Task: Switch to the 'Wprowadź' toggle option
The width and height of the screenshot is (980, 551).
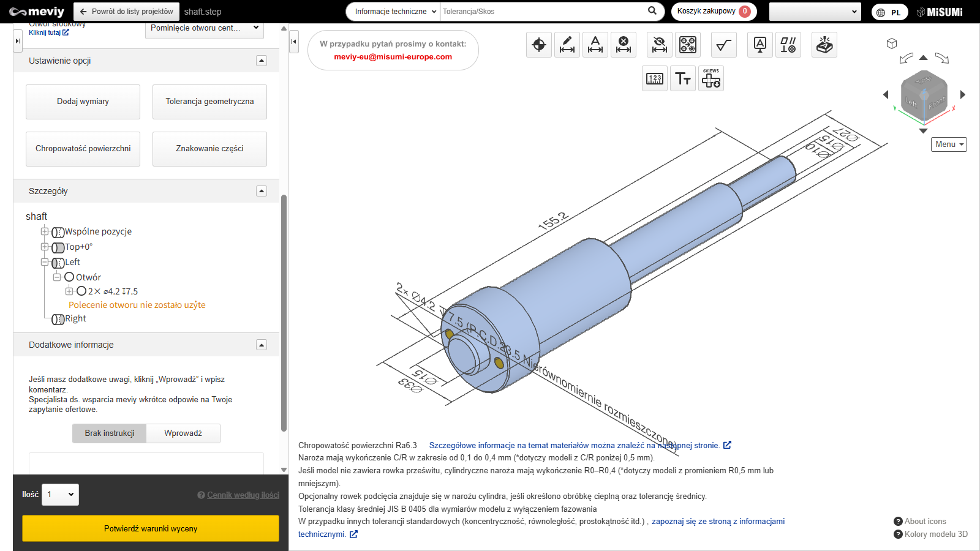Action: pos(183,433)
